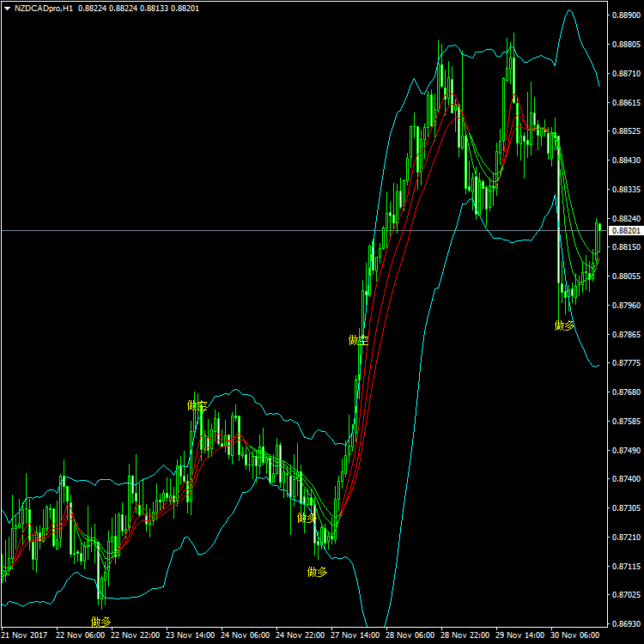The image size is (644, 644).
Task: Click the 0.87490 price axis label
Action: pyautogui.click(x=626, y=450)
